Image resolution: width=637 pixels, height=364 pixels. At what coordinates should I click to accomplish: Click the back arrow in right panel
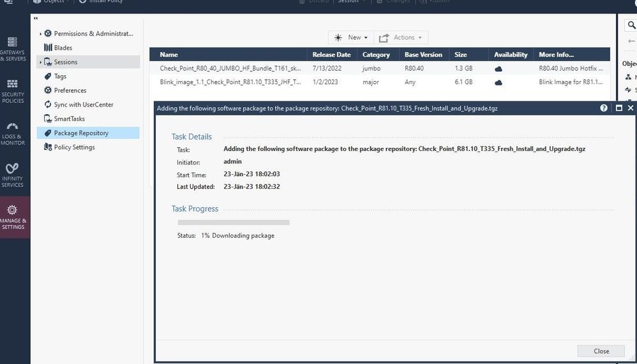[x=631, y=41]
